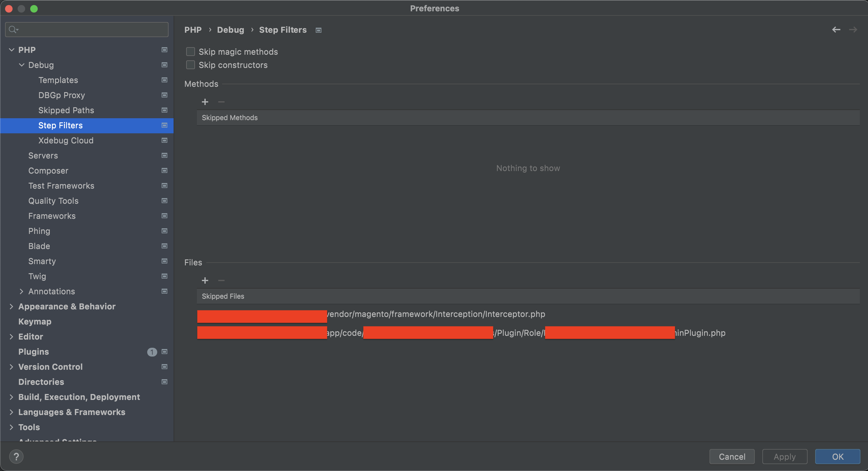Enable Skip constructors checkbox

coord(191,65)
